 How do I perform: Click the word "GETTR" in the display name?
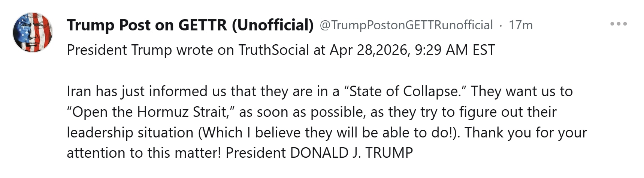pos(203,25)
